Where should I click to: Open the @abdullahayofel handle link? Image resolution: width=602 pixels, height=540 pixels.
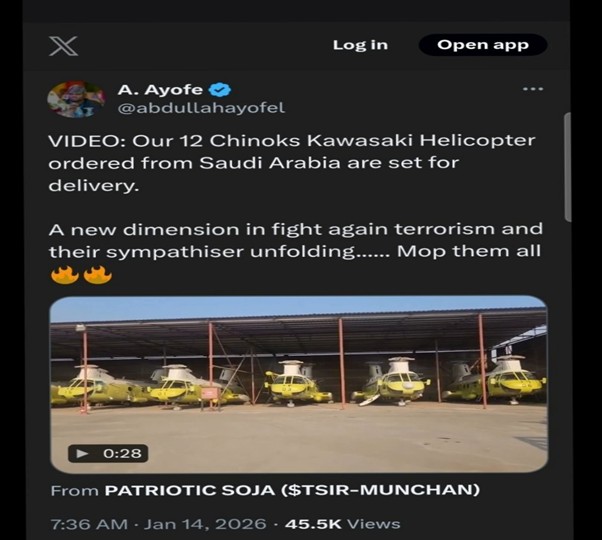(201, 107)
